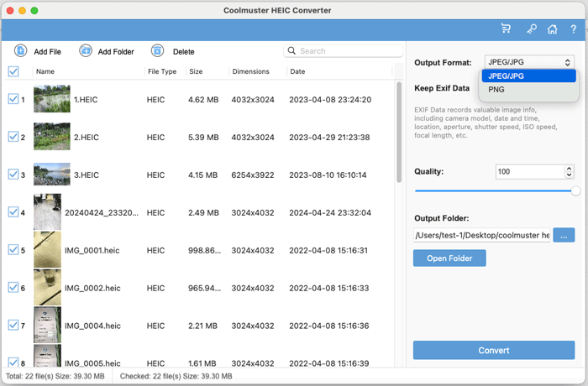The width and height of the screenshot is (588, 386).
Task: Click the key registration icon
Action: [x=532, y=29]
